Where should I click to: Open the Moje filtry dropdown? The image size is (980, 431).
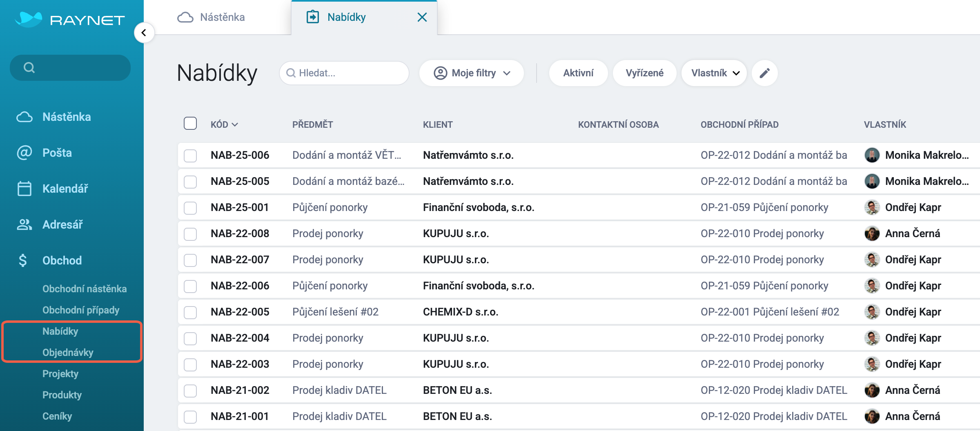[472, 73]
